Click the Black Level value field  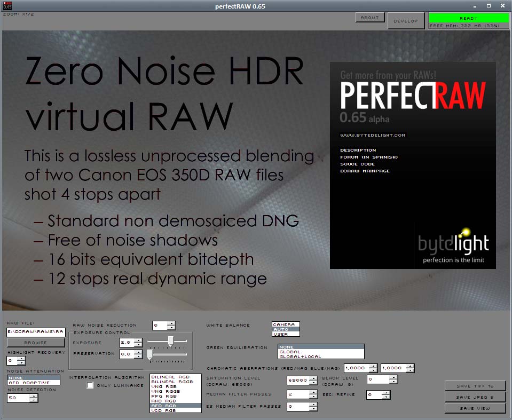[378, 379]
